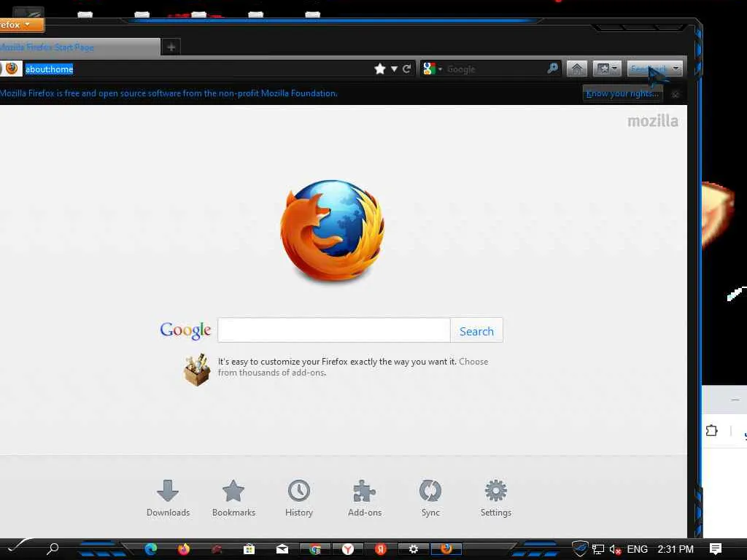The height and width of the screenshot is (560, 747).
Task: Open the 2:31 PM clock
Action: [x=676, y=549]
